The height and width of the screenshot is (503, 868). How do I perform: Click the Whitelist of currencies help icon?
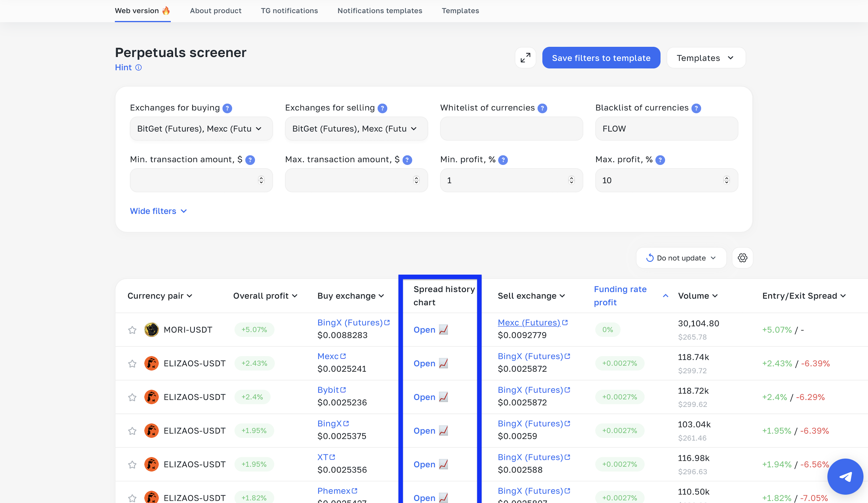[x=542, y=108]
